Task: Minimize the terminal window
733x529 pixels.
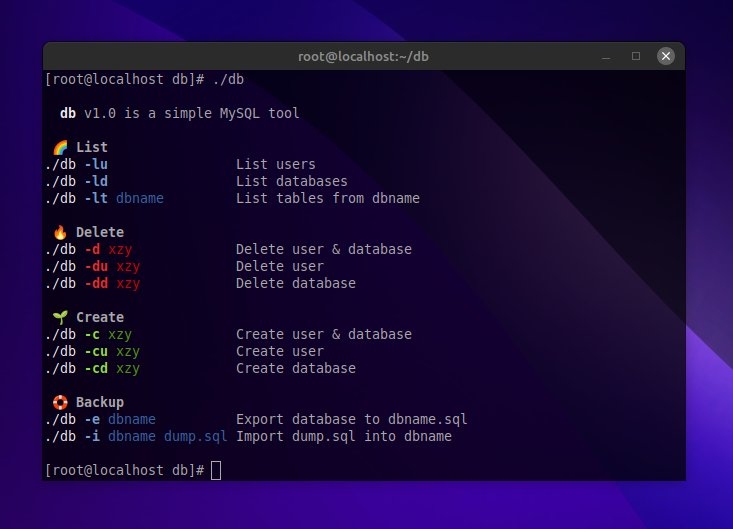Action: coord(606,56)
